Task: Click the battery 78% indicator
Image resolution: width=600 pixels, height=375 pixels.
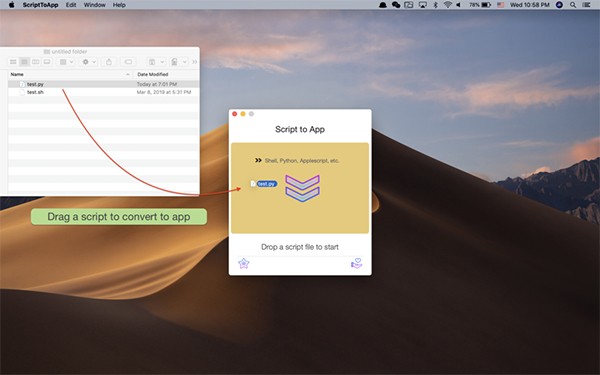Action: pos(480,5)
